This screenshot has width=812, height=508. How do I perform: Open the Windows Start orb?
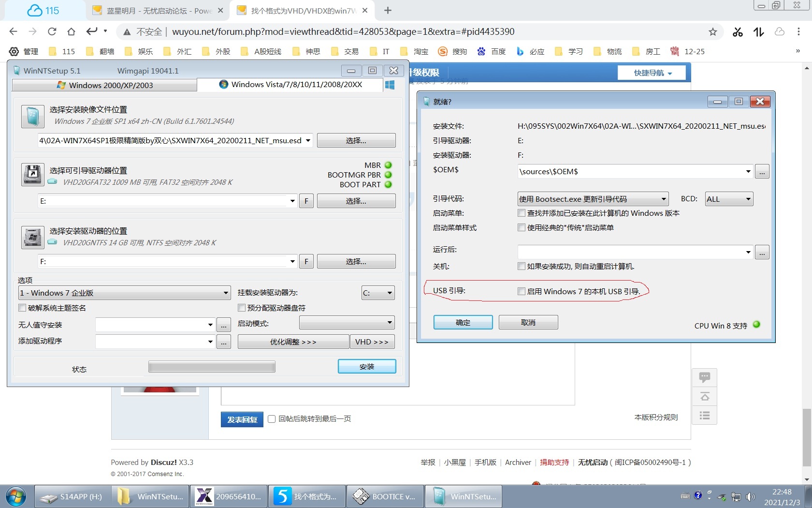(16, 496)
